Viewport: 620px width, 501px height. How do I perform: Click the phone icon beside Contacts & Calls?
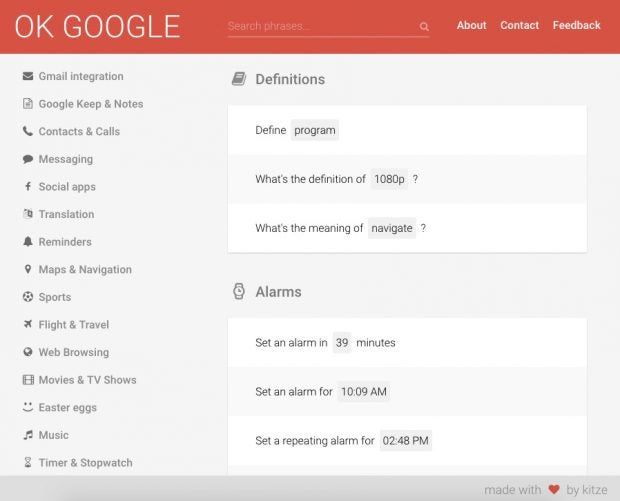[x=28, y=131]
